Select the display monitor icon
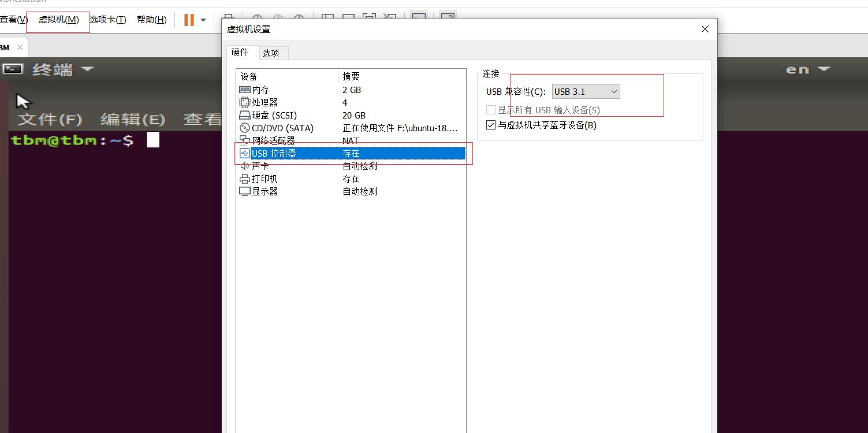868x433 pixels. tap(245, 191)
